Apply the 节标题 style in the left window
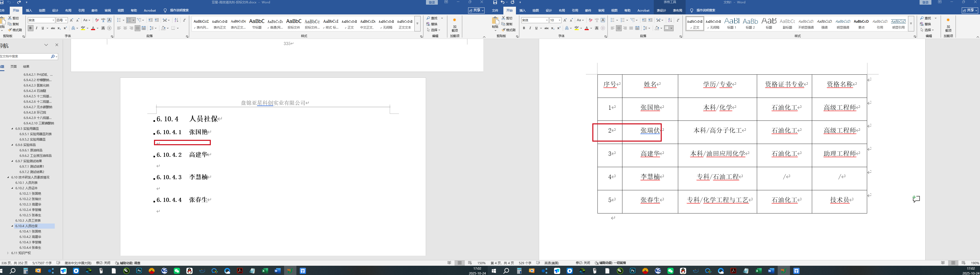 coord(257,23)
